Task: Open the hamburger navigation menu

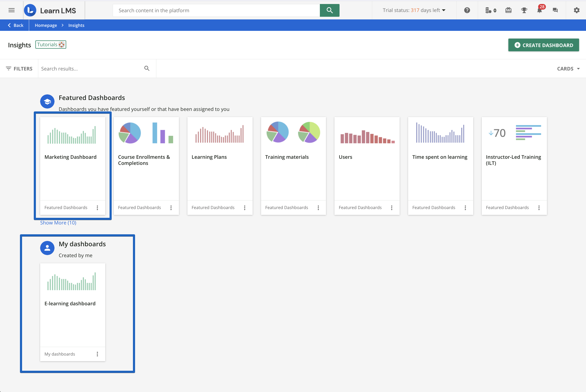Action: 11,10
